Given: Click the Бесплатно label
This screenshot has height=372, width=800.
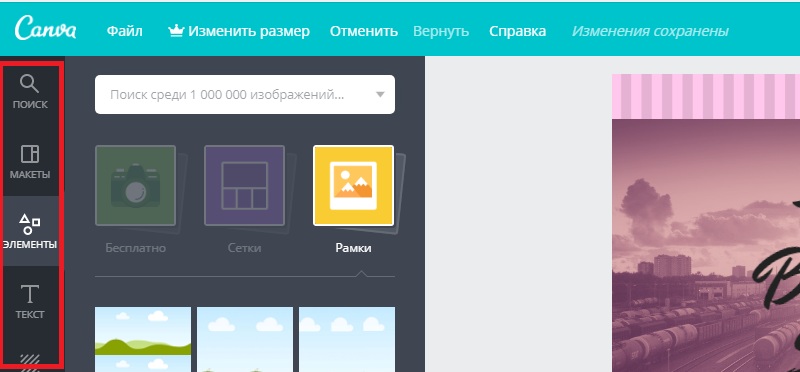Looking at the screenshot, I should click(136, 248).
